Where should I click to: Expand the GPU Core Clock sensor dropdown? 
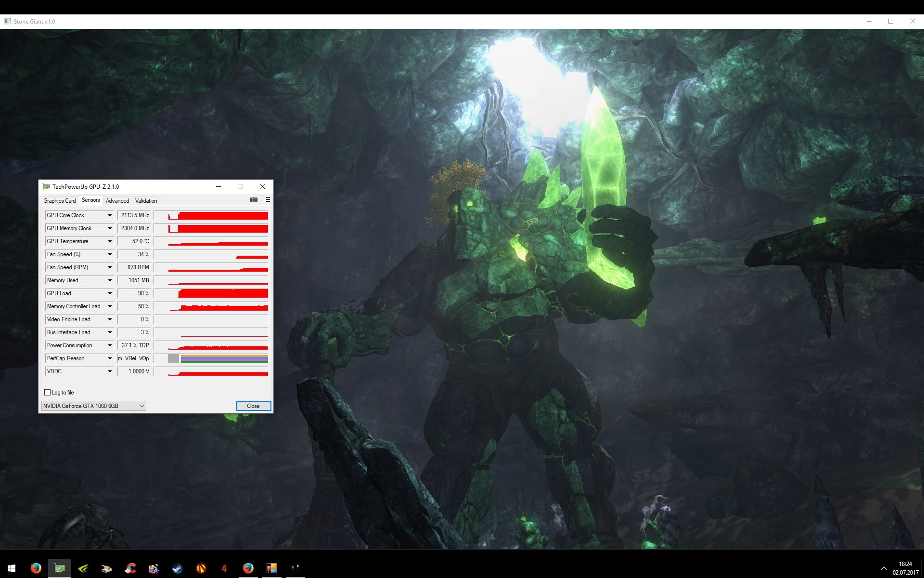[x=110, y=215]
